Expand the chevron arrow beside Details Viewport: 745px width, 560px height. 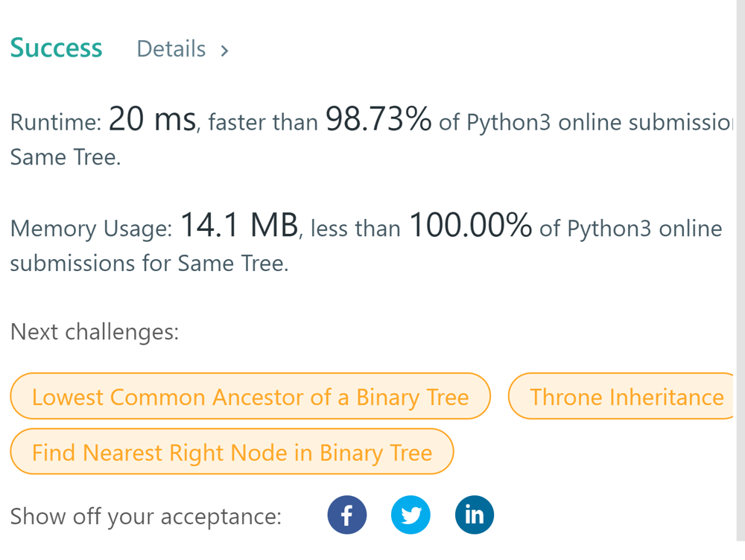coord(224,51)
